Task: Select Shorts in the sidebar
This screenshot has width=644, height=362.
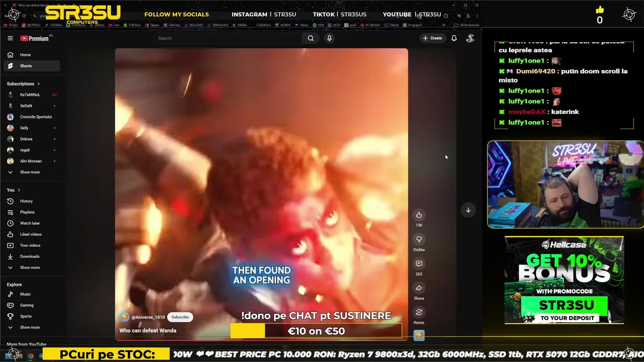Action: (32, 66)
